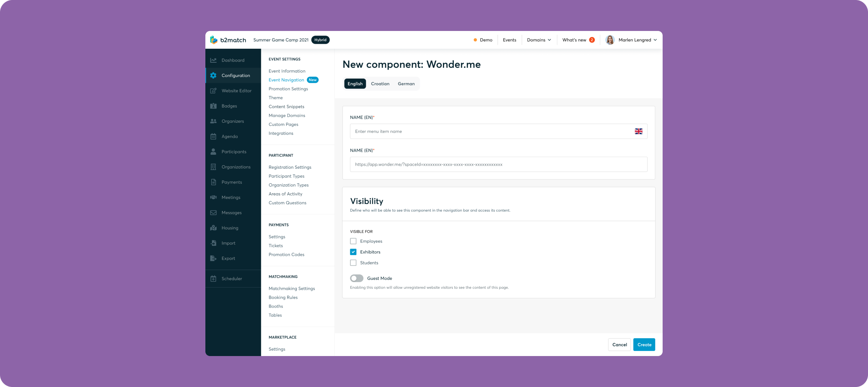Click the Messages envelope icon
The image size is (868, 387).
[x=213, y=213]
